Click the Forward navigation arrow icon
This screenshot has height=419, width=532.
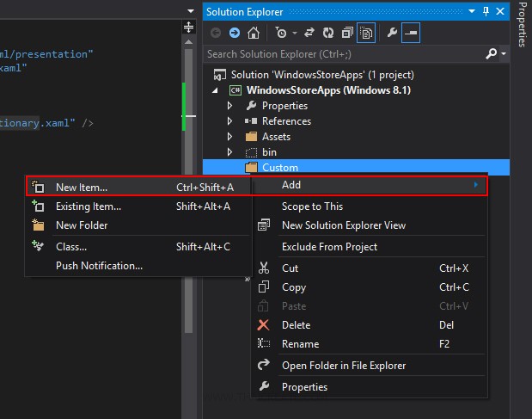point(235,33)
